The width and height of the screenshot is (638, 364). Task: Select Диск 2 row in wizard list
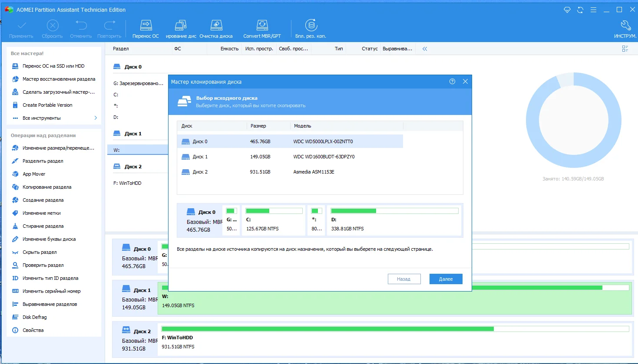pyautogui.click(x=290, y=172)
